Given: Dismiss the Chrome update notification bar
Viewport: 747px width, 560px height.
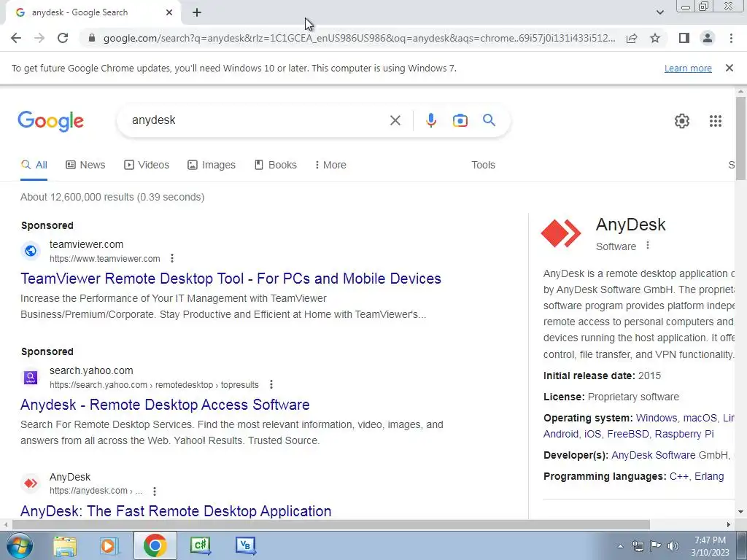Looking at the screenshot, I should [x=729, y=68].
